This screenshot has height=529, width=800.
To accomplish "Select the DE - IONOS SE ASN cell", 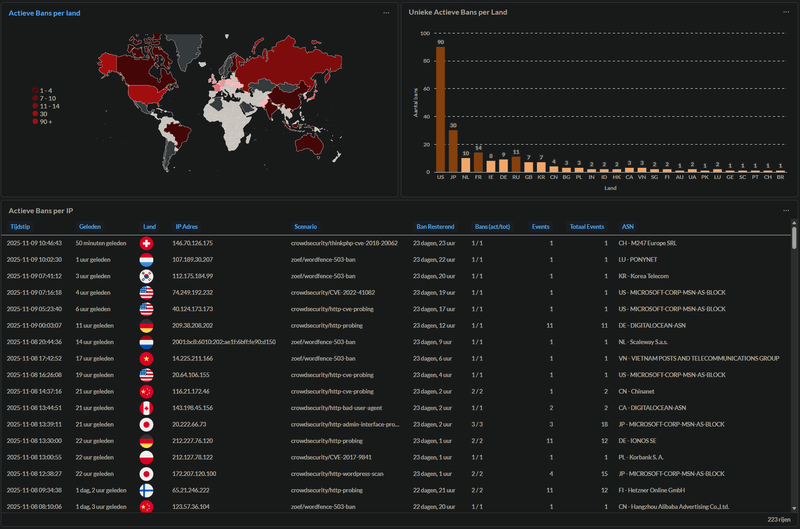I will click(x=637, y=441).
